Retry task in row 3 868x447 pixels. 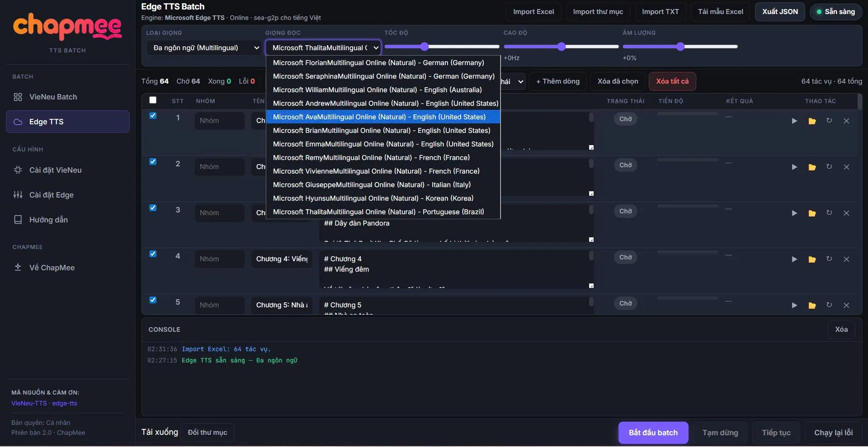click(x=829, y=213)
